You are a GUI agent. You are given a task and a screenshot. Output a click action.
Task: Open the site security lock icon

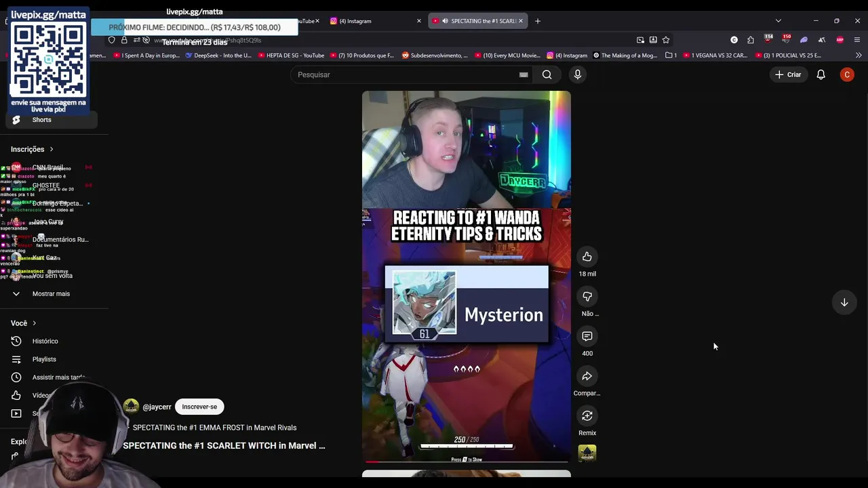(124, 40)
